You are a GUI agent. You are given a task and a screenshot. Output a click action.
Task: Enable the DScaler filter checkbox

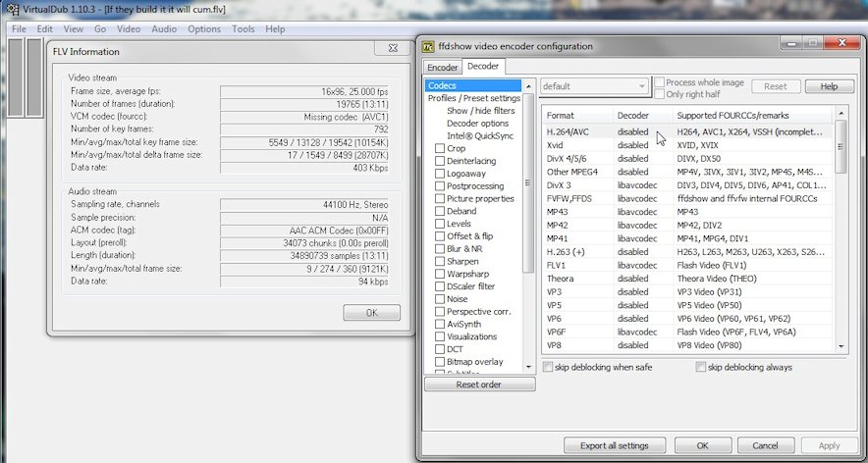[440, 286]
